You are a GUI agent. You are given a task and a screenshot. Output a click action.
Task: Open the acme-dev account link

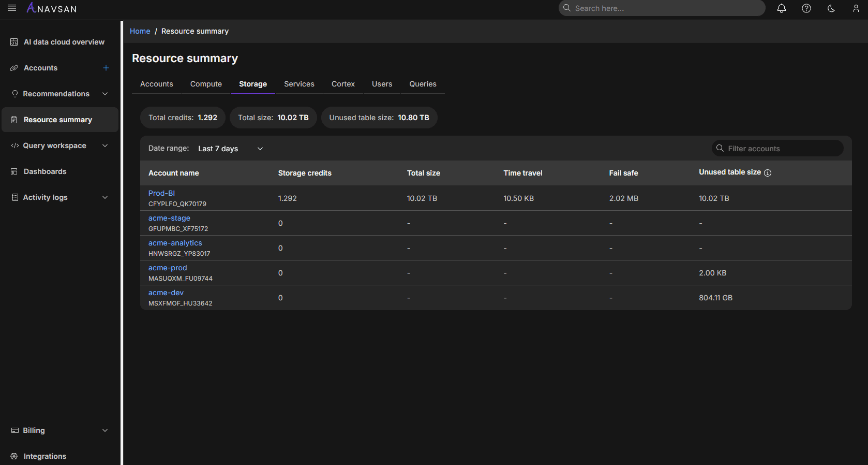166,293
